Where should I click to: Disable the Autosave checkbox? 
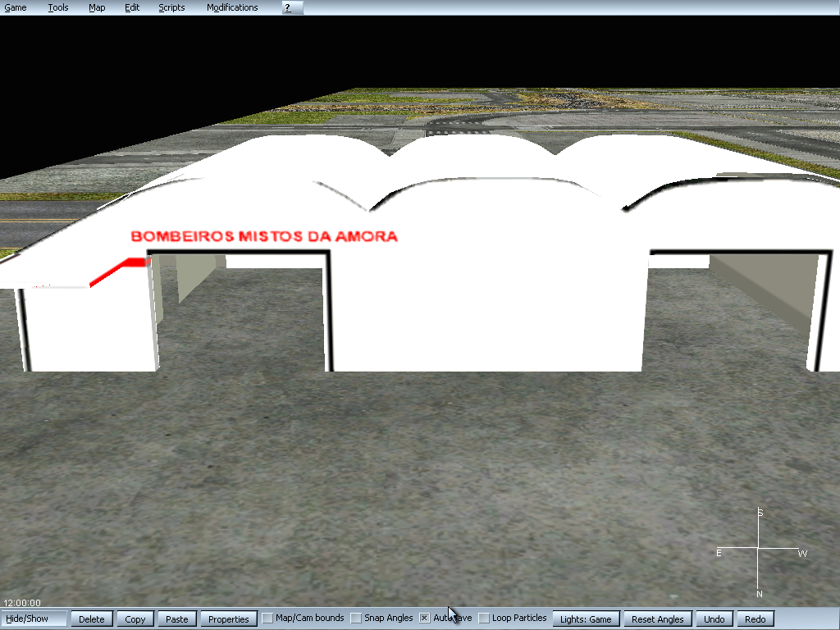click(x=424, y=619)
